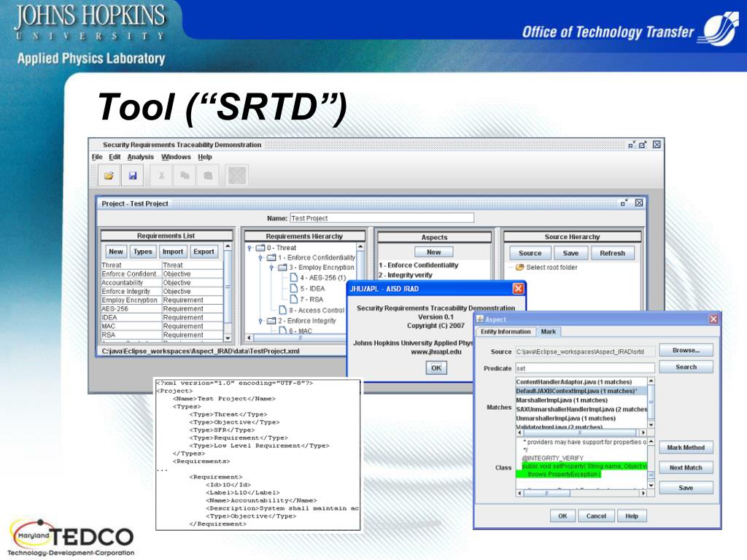The image size is (747, 560).
Task: Select the Employ Encryption requirement row
Action: [162, 300]
